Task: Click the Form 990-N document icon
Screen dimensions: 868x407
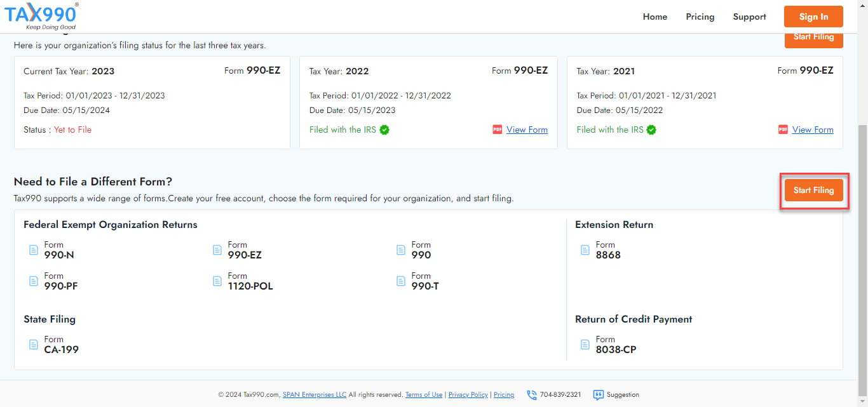Action: [x=34, y=250]
